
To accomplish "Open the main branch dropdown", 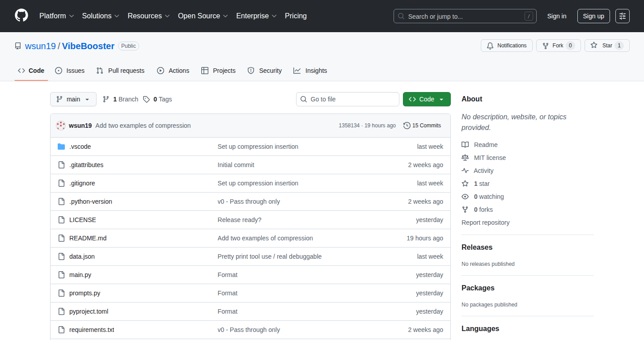I will pyautogui.click(x=73, y=99).
